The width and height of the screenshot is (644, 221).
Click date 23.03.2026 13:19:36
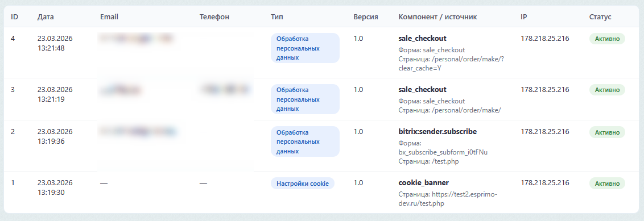click(55, 136)
